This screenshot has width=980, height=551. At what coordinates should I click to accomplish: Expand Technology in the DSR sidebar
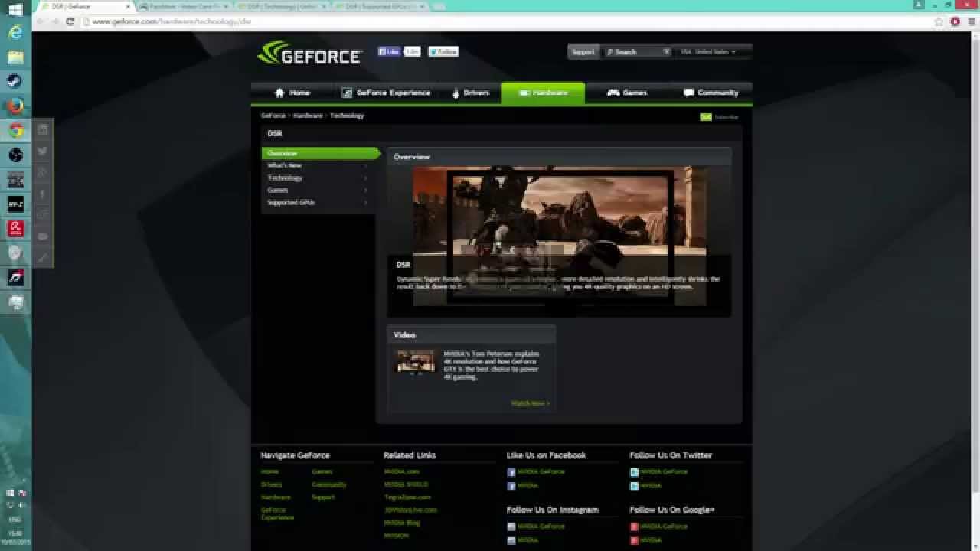[317, 178]
